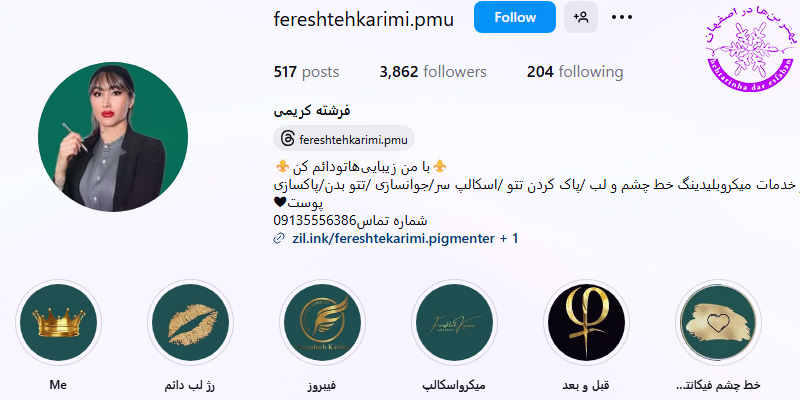Open the golden crown Me highlight

[x=59, y=322]
